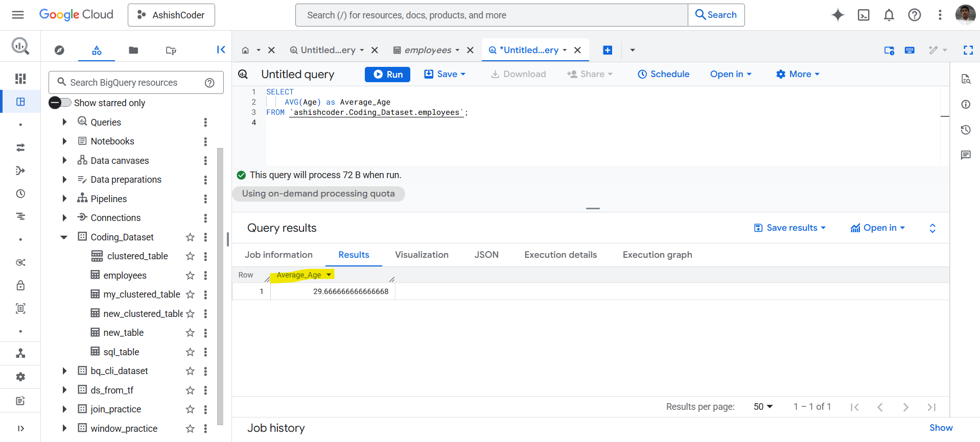Screen dimensions: 980x442
Task: Show the Job history panel
Action: (941, 428)
